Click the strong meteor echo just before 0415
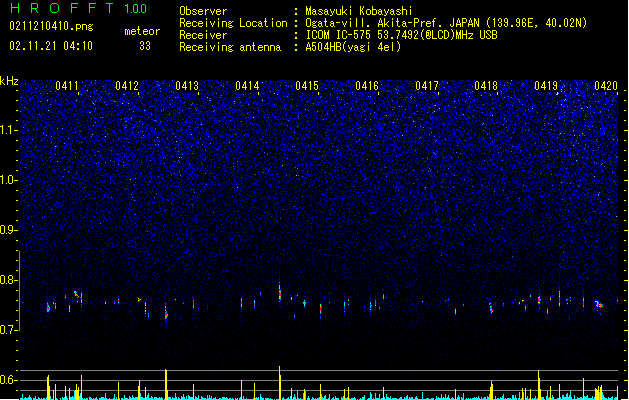The height and width of the screenshot is (400, 629). point(280,291)
